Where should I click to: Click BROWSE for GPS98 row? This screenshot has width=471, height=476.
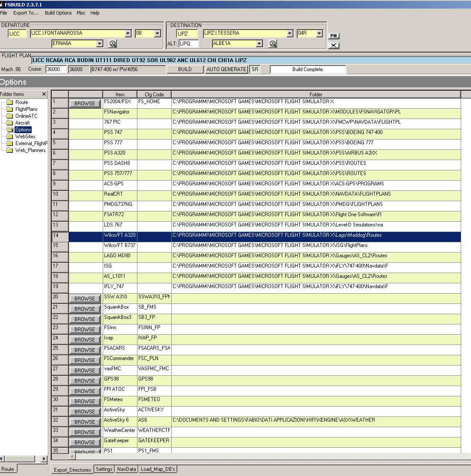(x=85, y=381)
